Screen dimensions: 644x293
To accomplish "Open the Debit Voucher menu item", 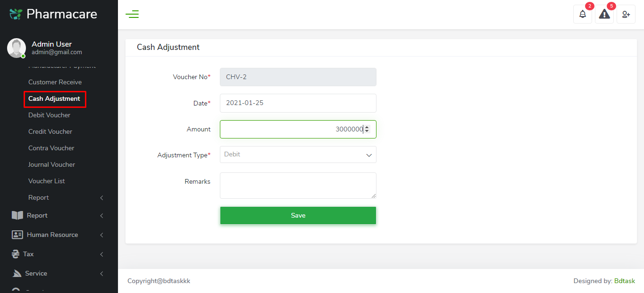I will (x=50, y=115).
